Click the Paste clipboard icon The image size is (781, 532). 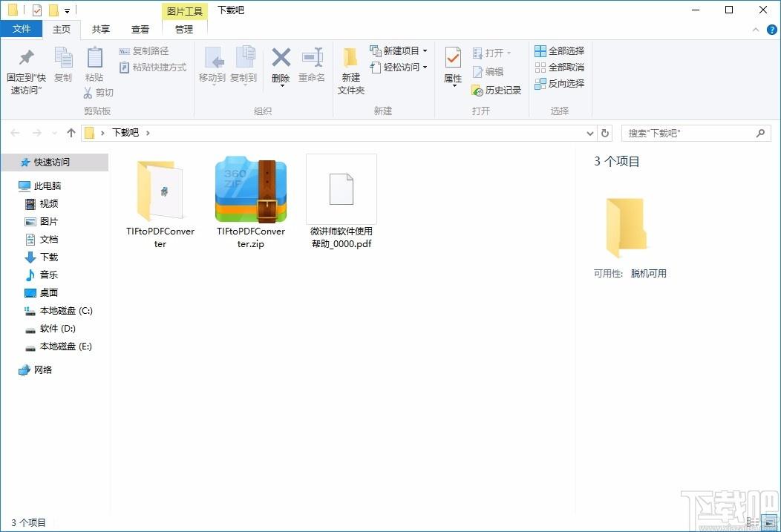tap(94, 58)
